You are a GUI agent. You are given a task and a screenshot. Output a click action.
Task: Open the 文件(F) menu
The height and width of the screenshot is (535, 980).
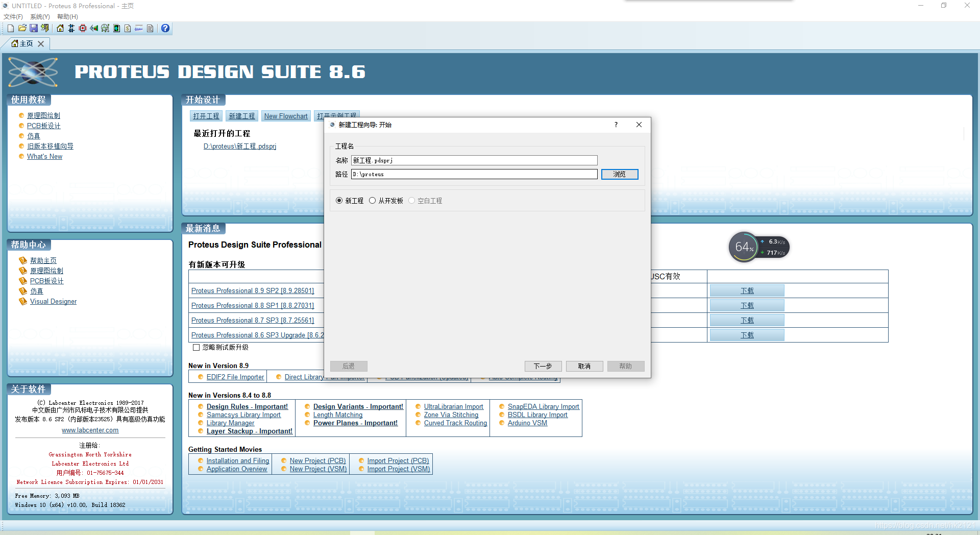[13, 17]
